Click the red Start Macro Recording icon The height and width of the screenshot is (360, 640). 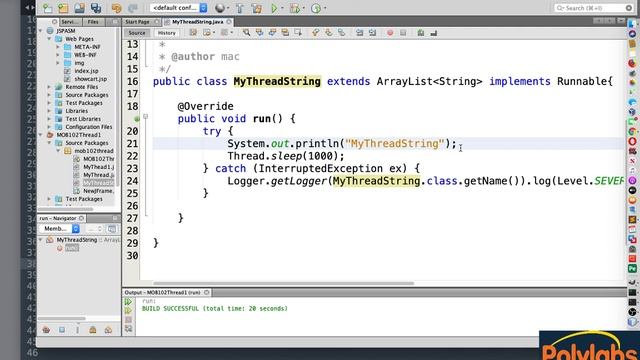tap(390, 33)
